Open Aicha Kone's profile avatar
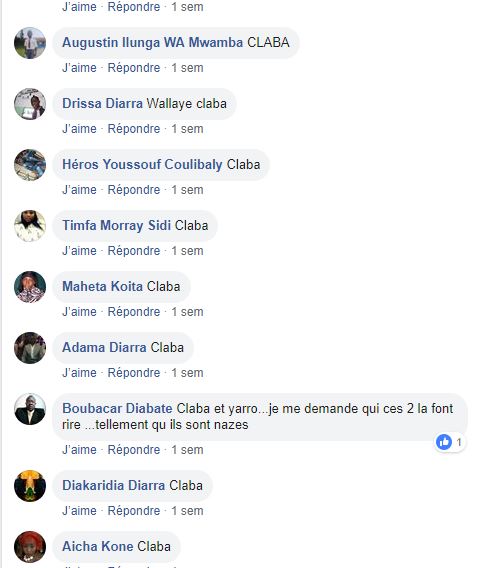This screenshot has height=568, width=479. [30, 547]
